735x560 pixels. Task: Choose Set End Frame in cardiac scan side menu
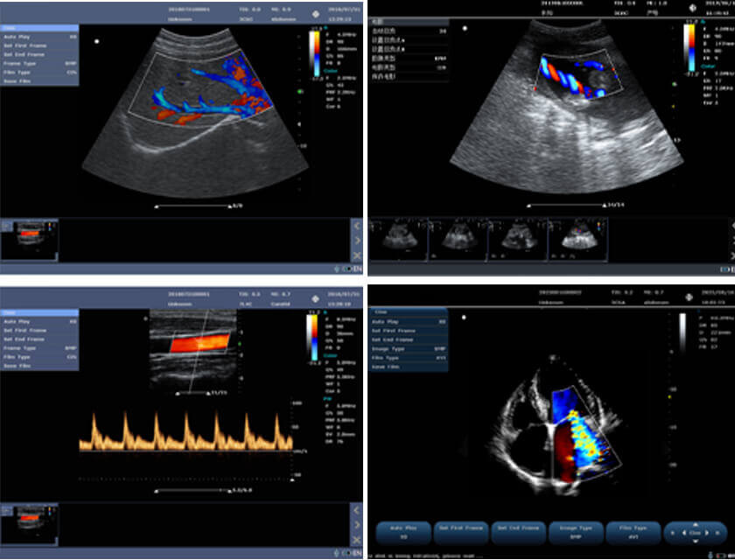click(x=409, y=339)
